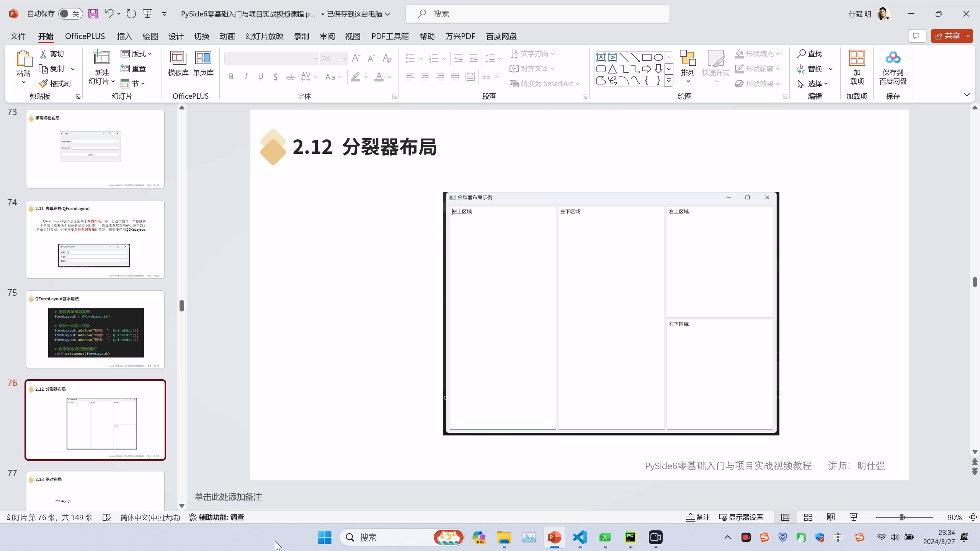Insert an oval shape from the shapes gallery
The height and width of the screenshot is (551, 980).
point(658,57)
